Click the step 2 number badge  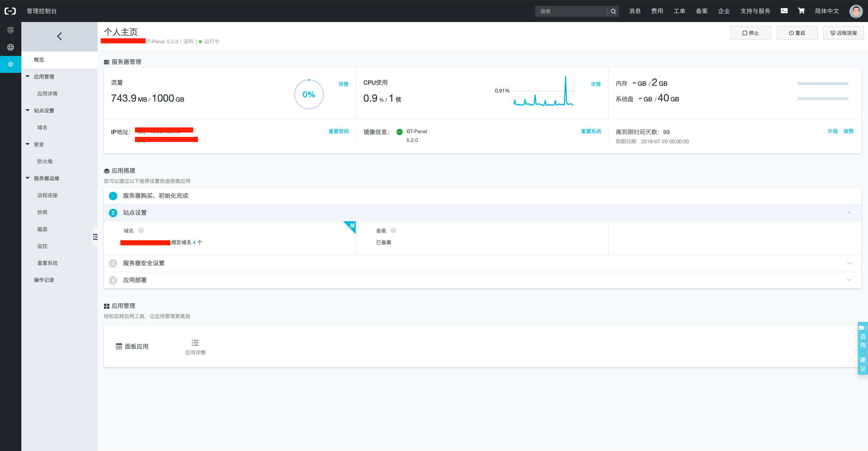tap(113, 213)
